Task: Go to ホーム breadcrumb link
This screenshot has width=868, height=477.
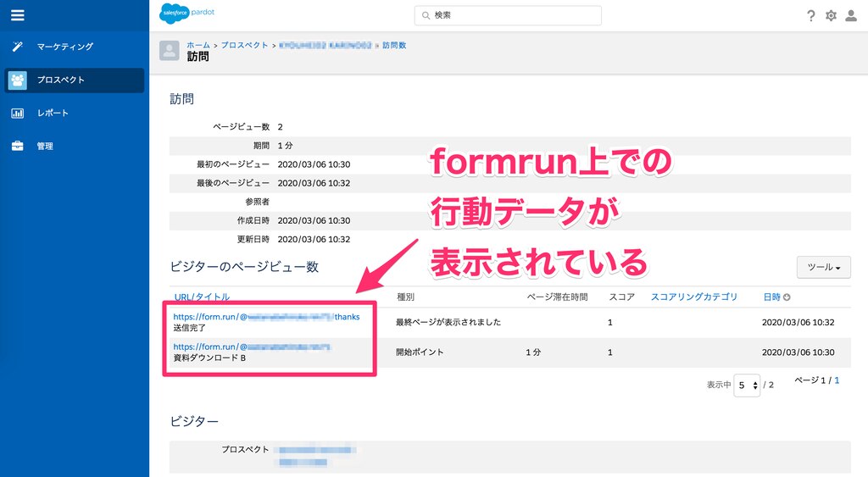Action: click(198, 46)
